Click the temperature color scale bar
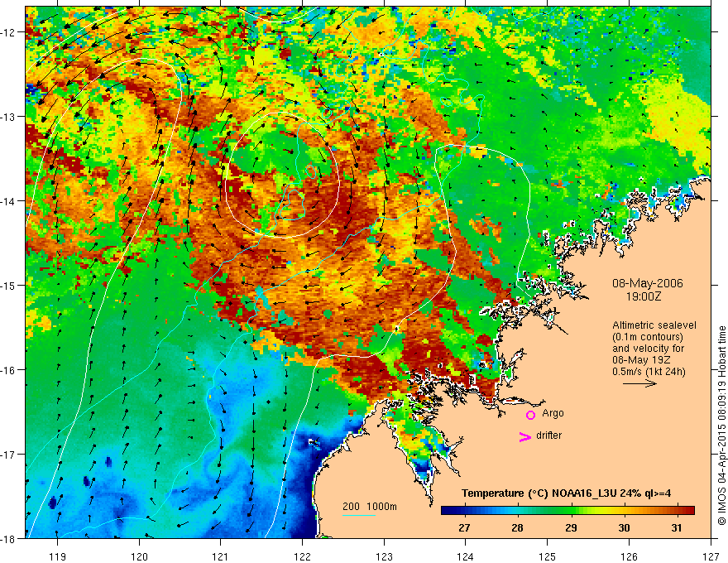 pos(568,510)
